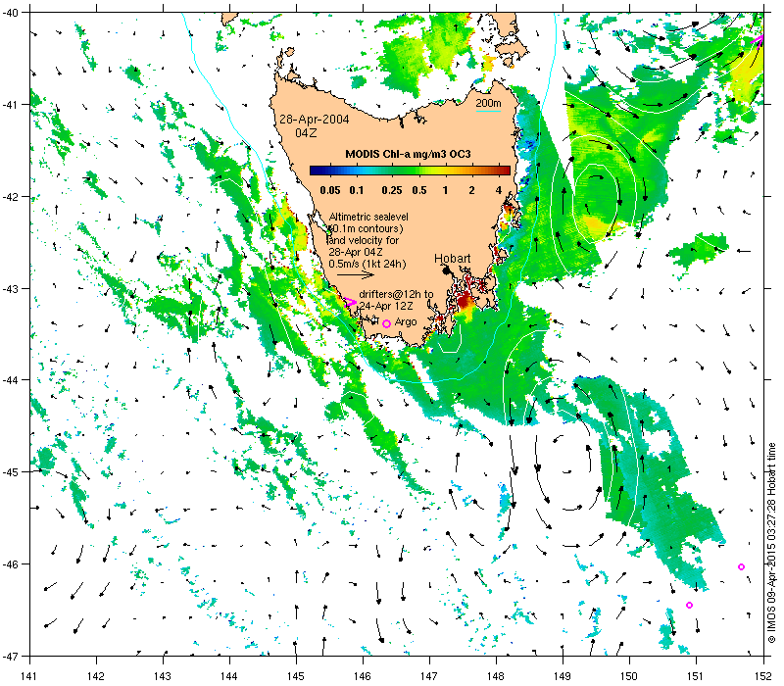Image resolution: width=784 pixels, height=686 pixels.
Task: Click the '-45' latitude axis label
Action: click(x=10, y=472)
